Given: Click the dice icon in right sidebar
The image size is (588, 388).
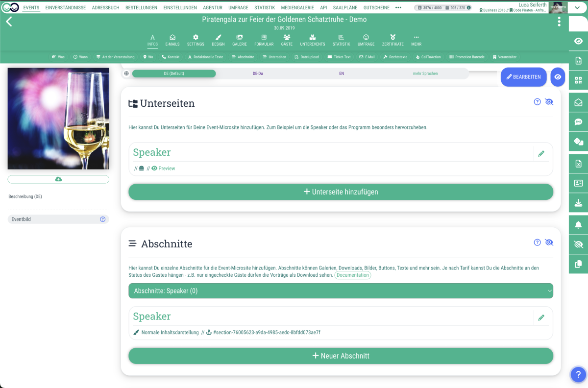Looking at the screenshot, I should [x=578, y=142].
